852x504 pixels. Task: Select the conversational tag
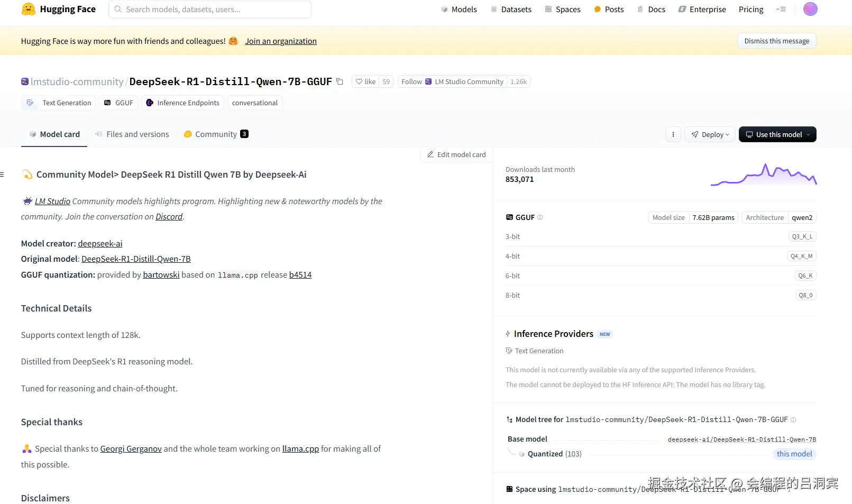point(255,103)
